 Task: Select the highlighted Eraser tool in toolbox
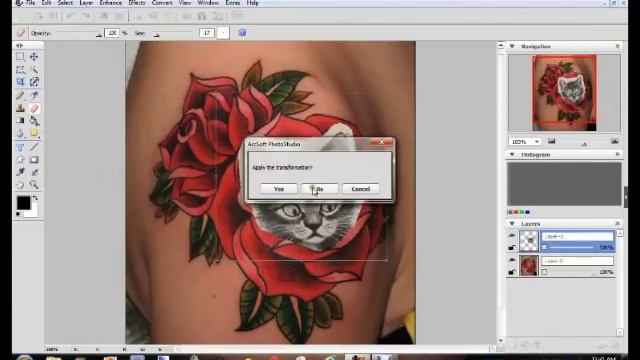[34, 108]
